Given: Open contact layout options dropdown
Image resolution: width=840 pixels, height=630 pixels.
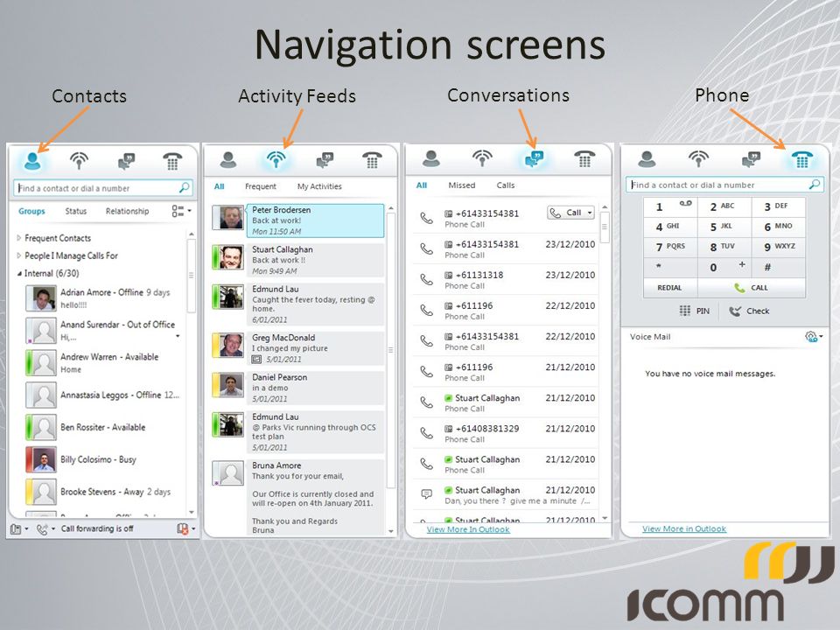Looking at the screenshot, I should (x=181, y=211).
